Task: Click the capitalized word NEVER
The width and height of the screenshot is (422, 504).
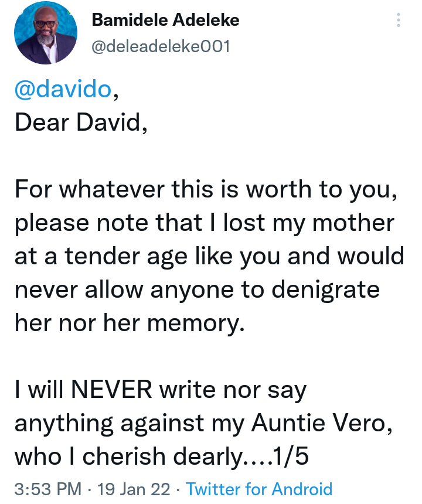Action: (111, 390)
